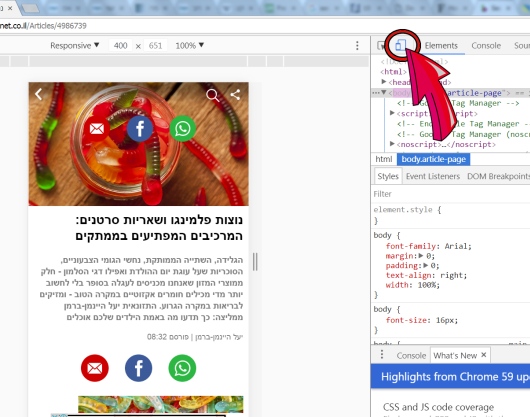Click the viewport height field 651
The width and height of the screenshot is (530, 417).
tap(155, 45)
